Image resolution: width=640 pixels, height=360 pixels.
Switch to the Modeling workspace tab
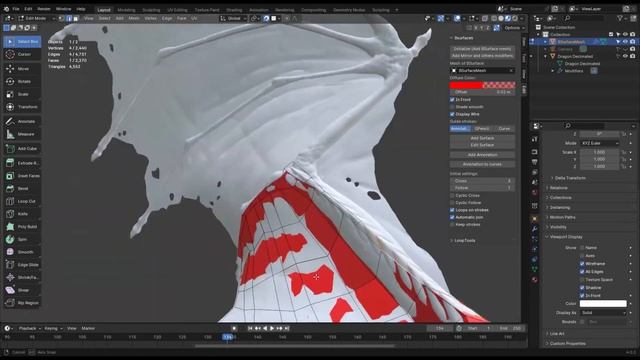tap(126, 10)
